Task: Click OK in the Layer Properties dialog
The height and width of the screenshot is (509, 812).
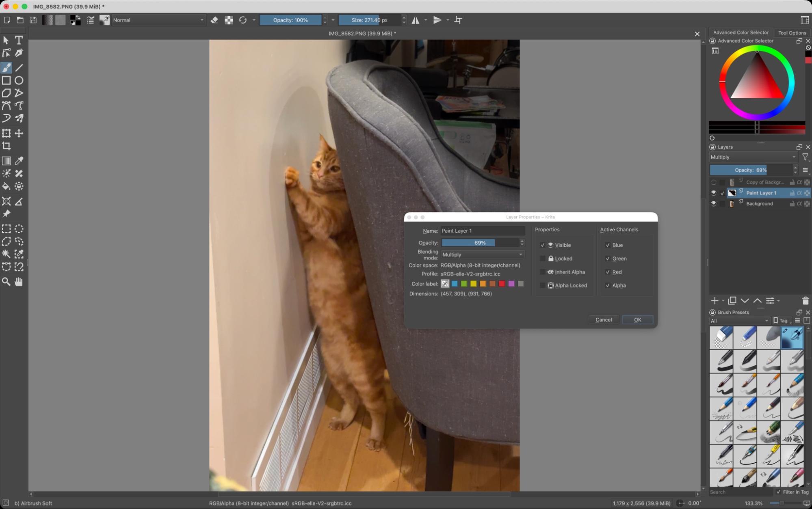Action: [637, 319]
